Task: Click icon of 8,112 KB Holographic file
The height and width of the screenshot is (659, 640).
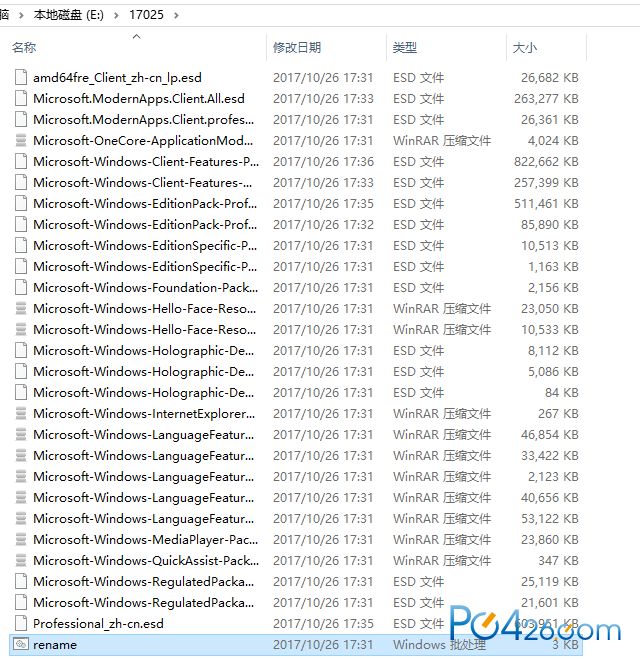Action: (x=21, y=351)
